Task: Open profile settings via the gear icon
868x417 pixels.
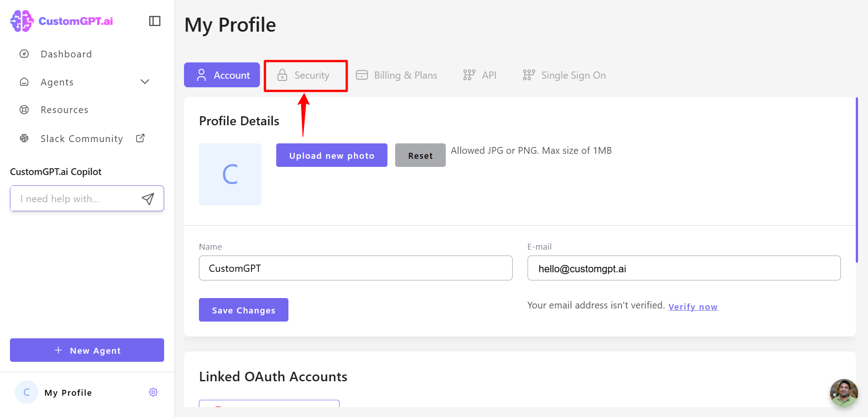Action: [153, 392]
